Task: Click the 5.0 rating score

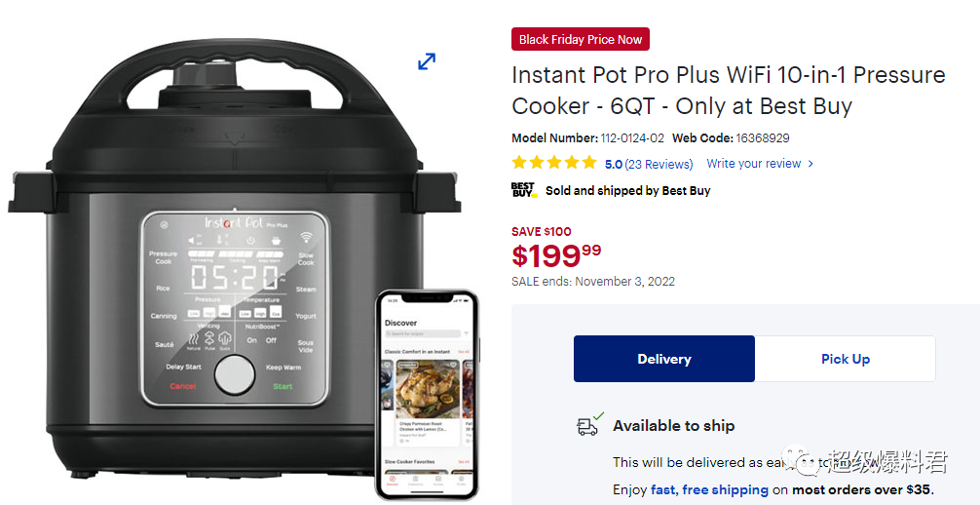Action: [x=613, y=164]
